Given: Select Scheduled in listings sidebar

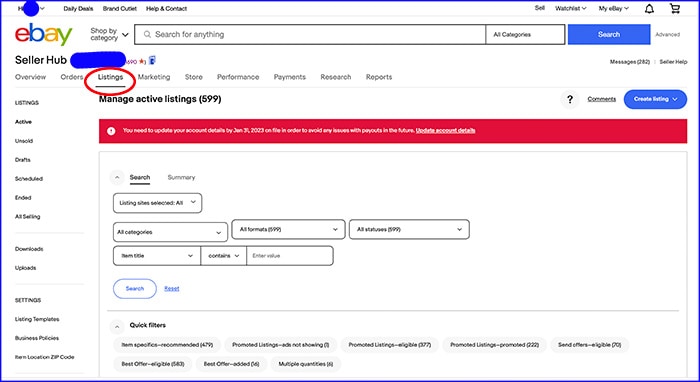Looking at the screenshot, I should click(29, 179).
